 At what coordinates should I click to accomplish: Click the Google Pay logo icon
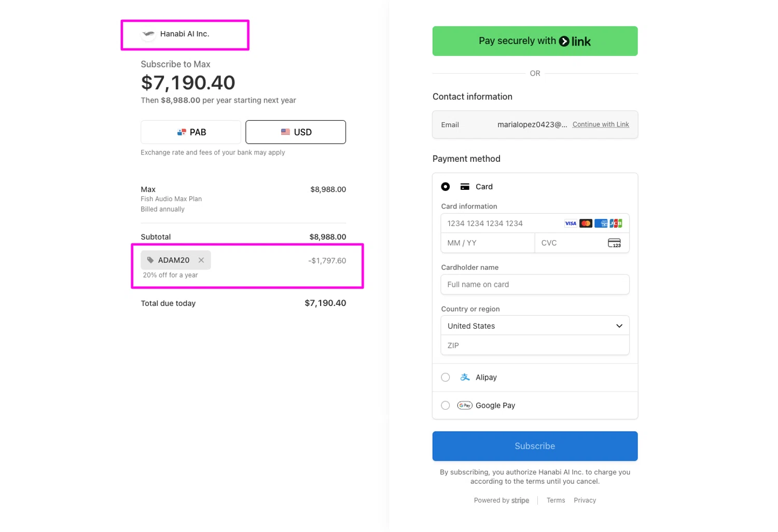[x=465, y=405]
